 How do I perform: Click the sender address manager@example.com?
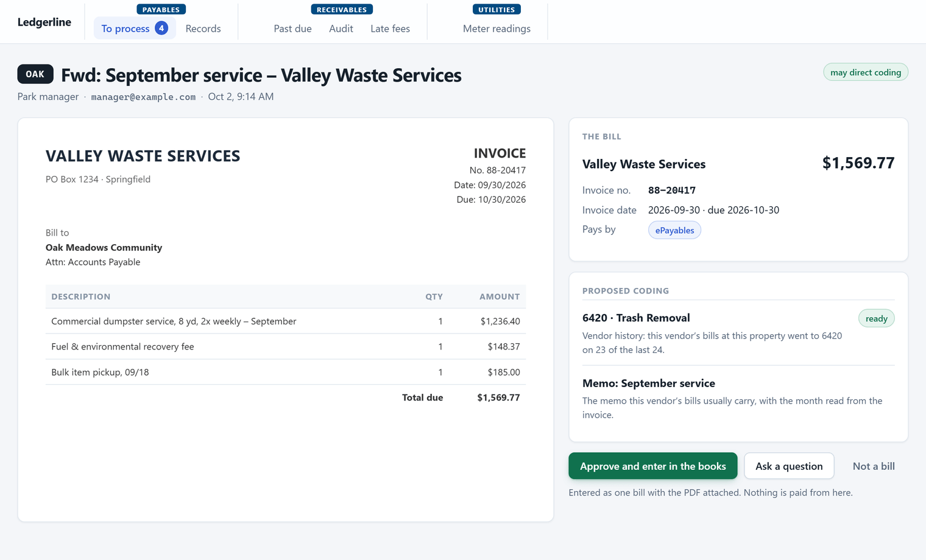click(x=143, y=97)
